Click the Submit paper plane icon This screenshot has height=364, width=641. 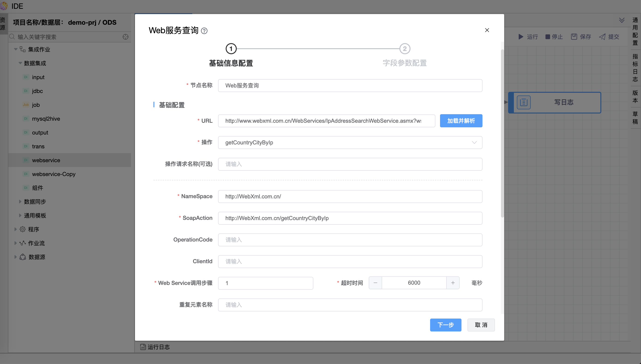(602, 37)
